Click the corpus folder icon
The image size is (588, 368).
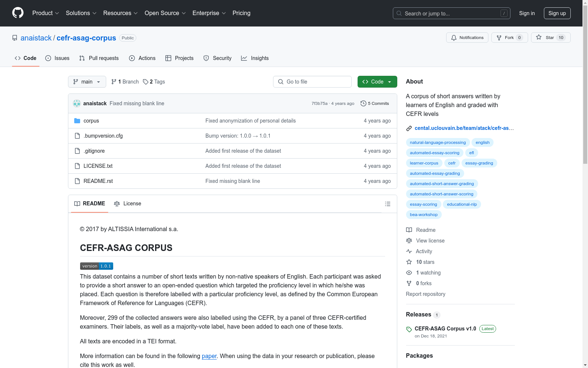click(x=77, y=121)
